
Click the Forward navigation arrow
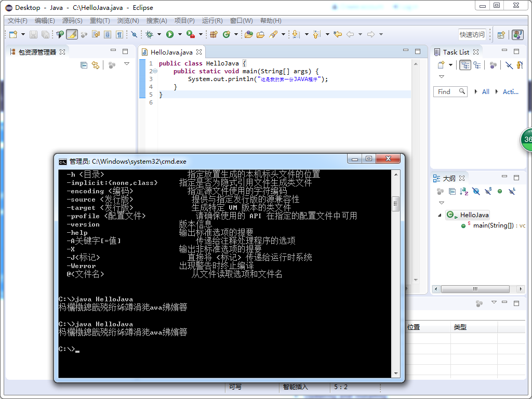click(x=371, y=34)
